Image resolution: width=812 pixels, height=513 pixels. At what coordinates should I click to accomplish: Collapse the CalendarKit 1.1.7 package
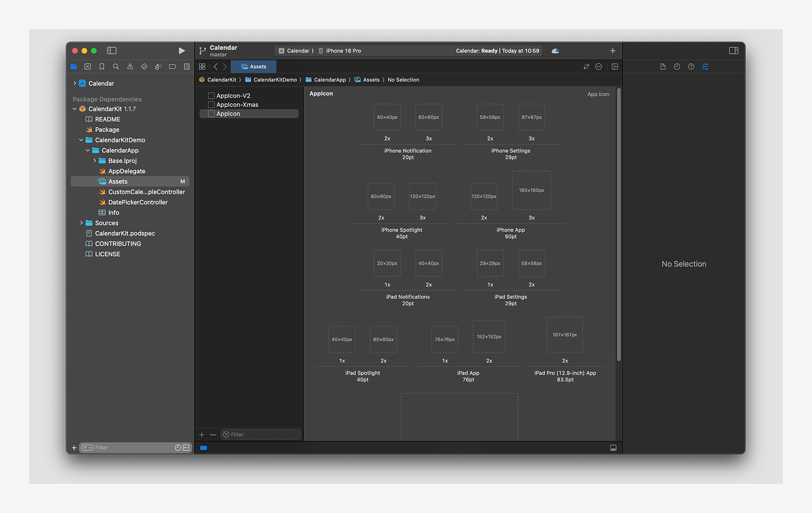tap(75, 109)
